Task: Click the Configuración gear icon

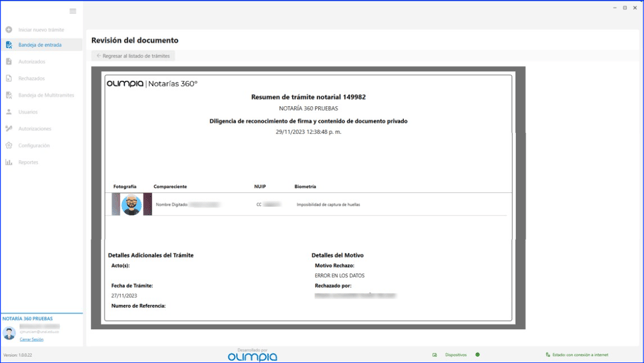Action: click(x=9, y=145)
